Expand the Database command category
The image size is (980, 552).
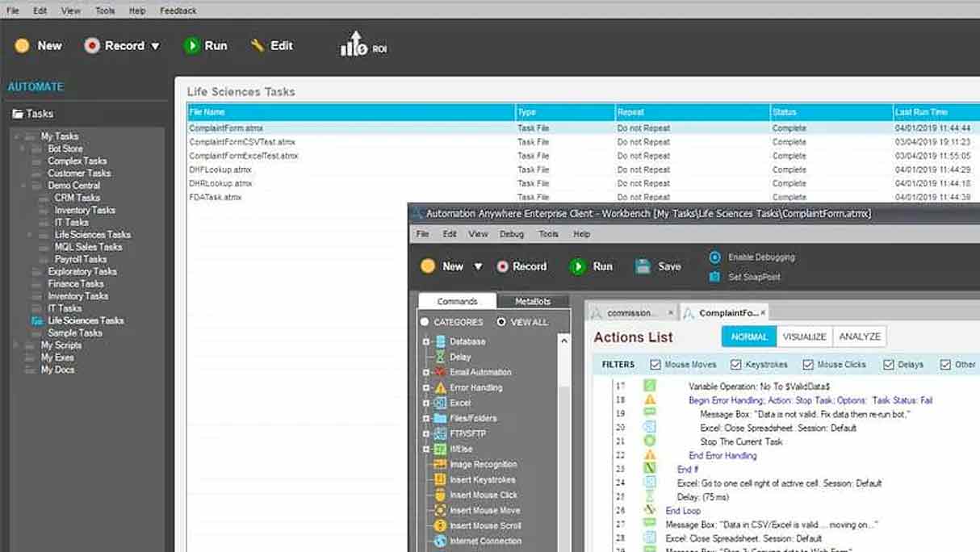(x=425, y=341)
